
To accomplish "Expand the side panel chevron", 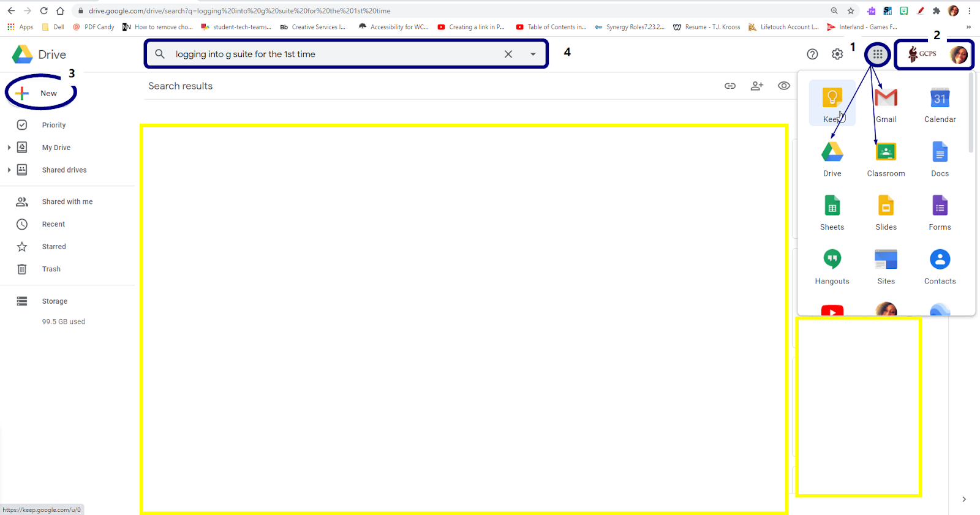I will [964, 499].
